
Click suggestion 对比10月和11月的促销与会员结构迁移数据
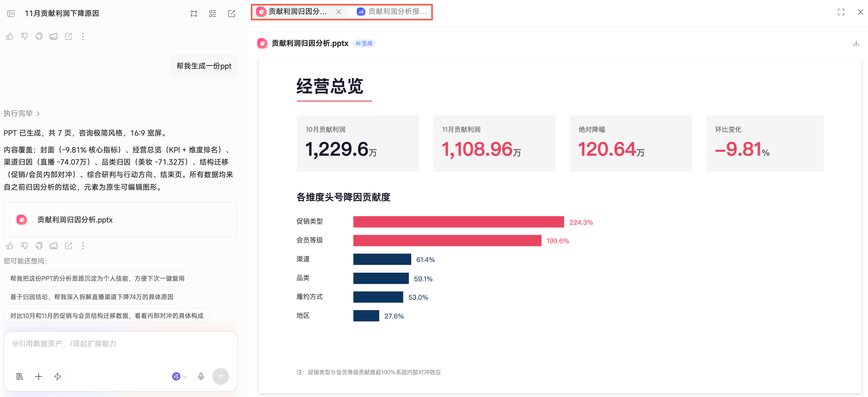[107, 316]
